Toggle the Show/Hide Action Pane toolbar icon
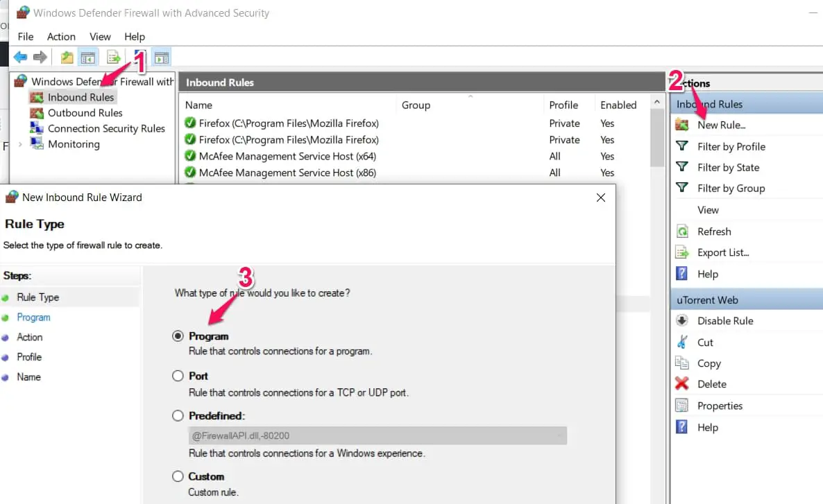823x504 pixels. click(x=162, y=57)
